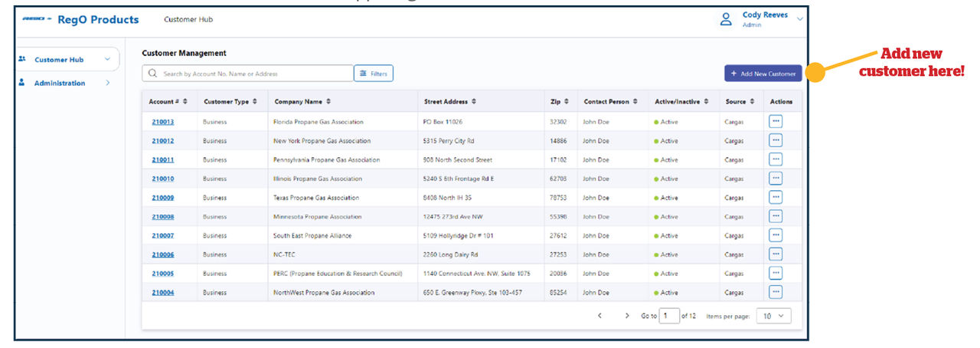This screenshot has height=348, width=980.
Task: Open actions menu for Pennsylvania Propane Gas Association
Action: [x=776, y=159]
